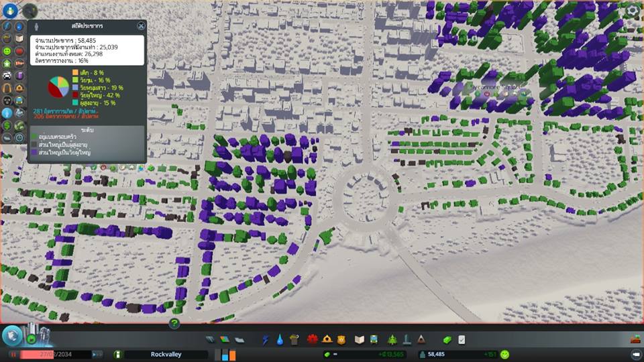Click the bottom bar 58,485 population counter
Image resolution: width=644 pixels, height=362 pixels.
click(457, 354)
